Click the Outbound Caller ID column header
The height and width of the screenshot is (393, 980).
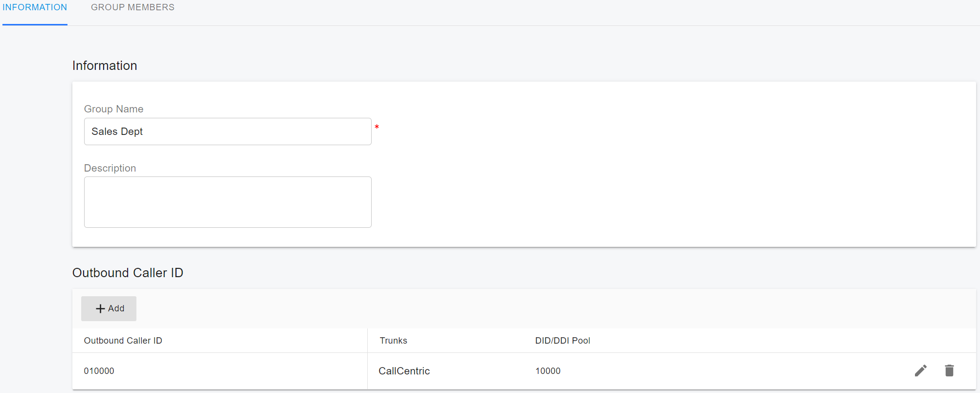pyautogui.click(x=123, y=341)
